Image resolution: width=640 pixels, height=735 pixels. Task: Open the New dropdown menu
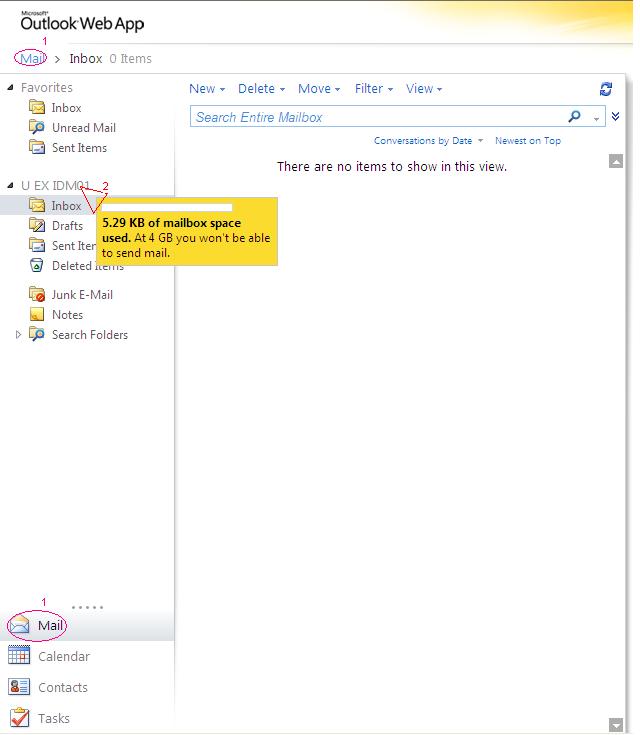[x=207, y=89]
